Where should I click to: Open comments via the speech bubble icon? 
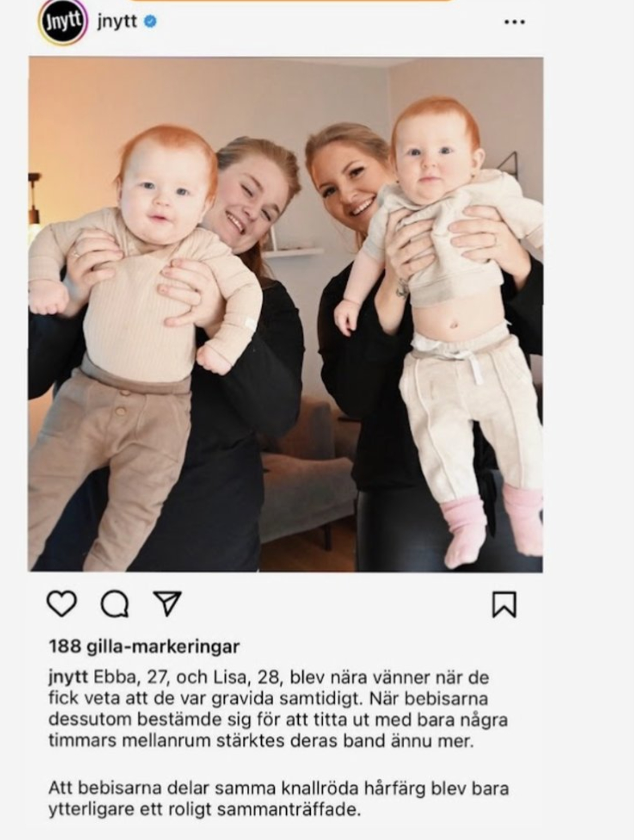pos(115,605)
